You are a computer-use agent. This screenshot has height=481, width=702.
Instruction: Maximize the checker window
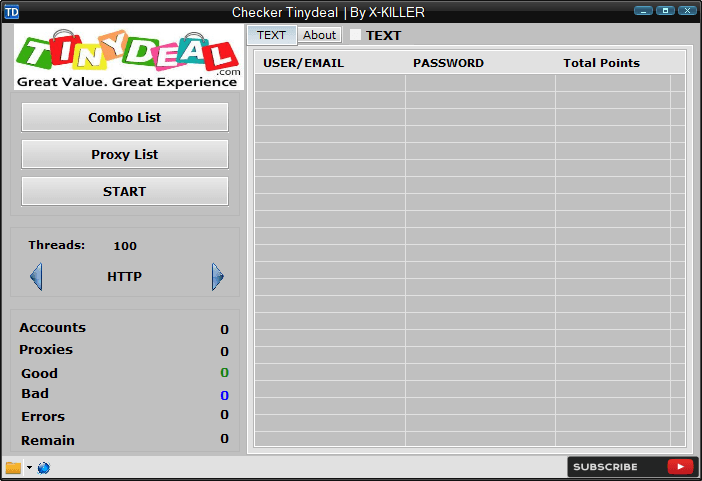pyautogui.click(x=665, y=11)
